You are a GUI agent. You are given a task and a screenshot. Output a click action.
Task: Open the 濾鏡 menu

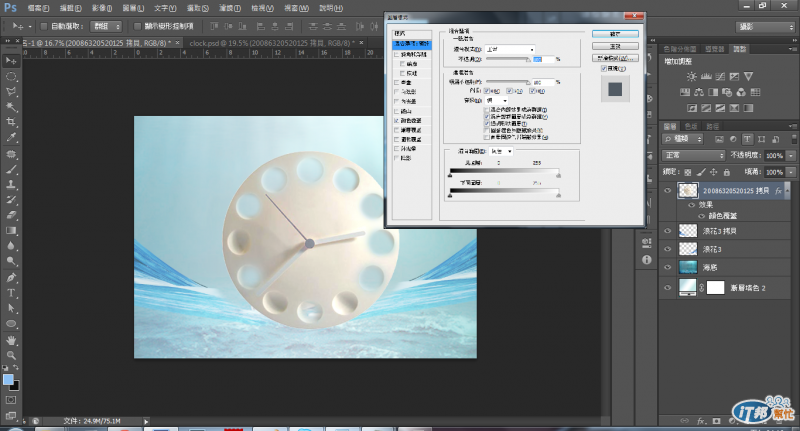pyautogui.click(x=230, y=8)
